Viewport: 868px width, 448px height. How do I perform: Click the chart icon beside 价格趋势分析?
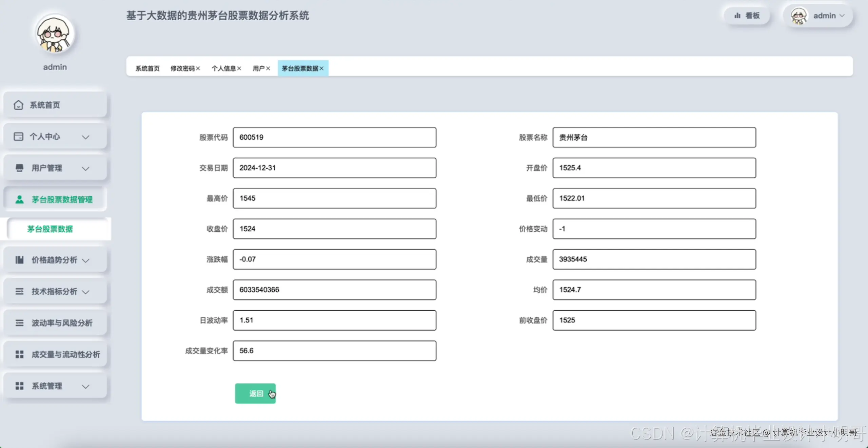[x=19, y=260]
